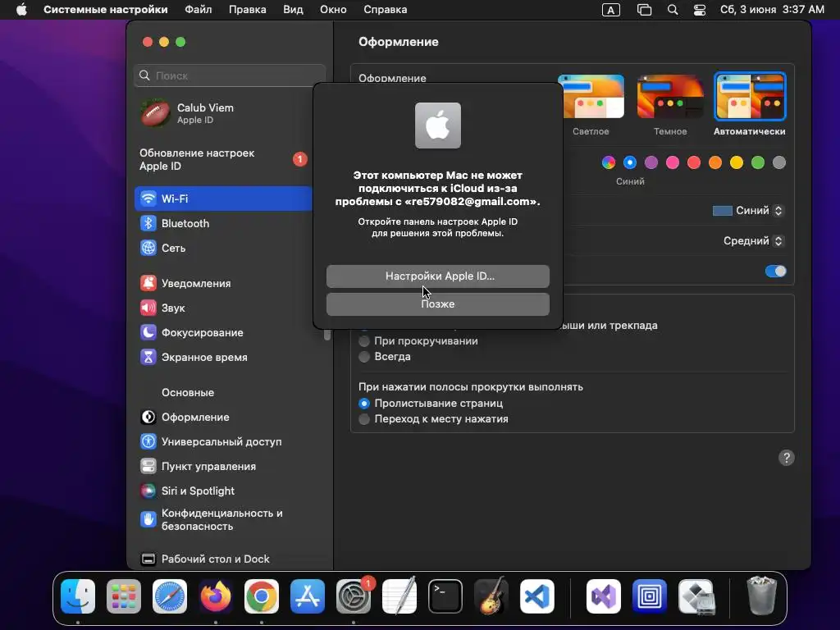Select При прокручивании radio option
This screenshot has height=630, width=840.
click(x=364, y=341)
